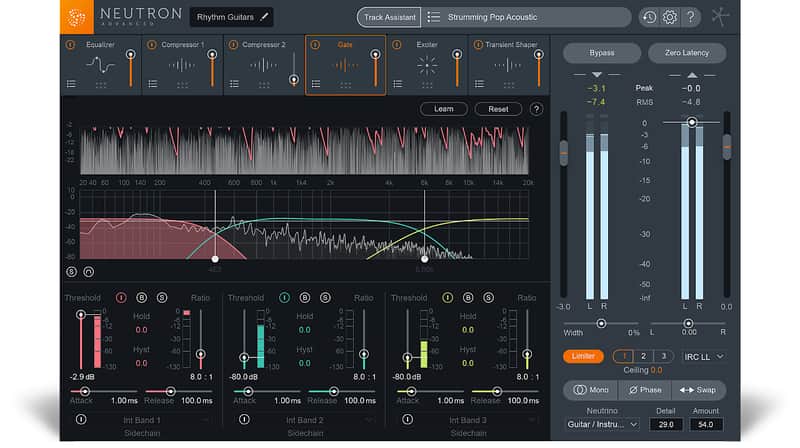Click the Mono button
This screenshot has width=800, height=448.
pyautogui.click(x=591, y=390)
